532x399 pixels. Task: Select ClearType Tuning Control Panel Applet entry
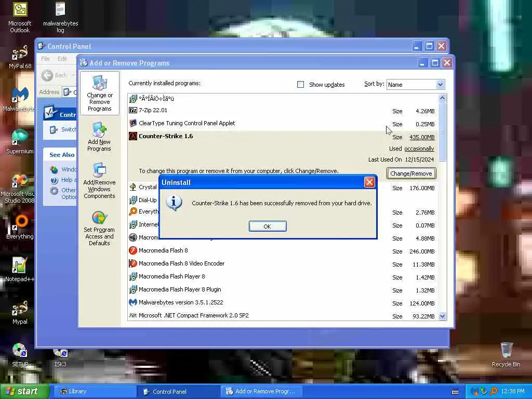coord(283,124)
